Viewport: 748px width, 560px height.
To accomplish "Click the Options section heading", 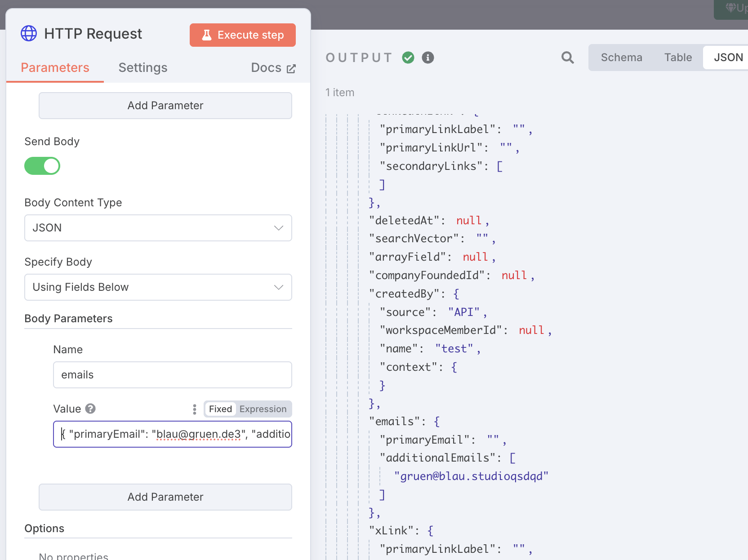I will (44, 529).
